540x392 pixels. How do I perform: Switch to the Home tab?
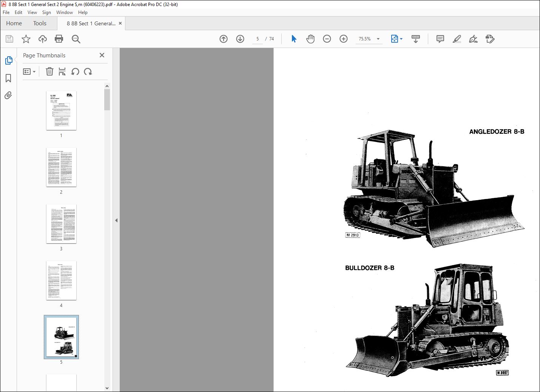(14, 23)
